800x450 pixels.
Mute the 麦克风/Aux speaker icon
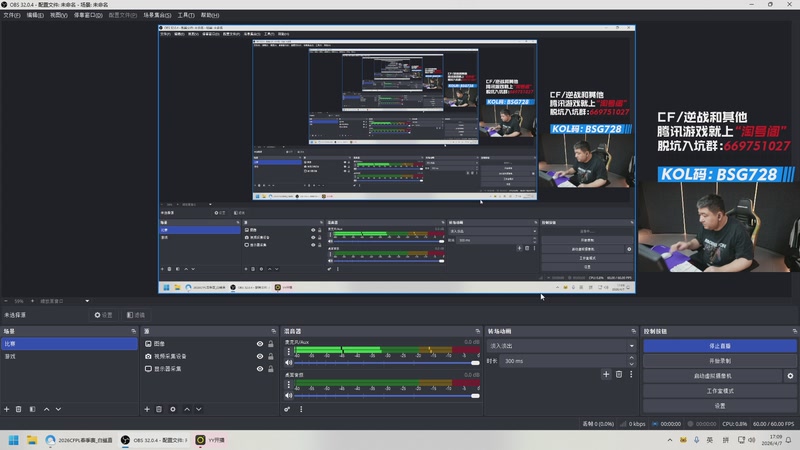click(x=289, y=363)
